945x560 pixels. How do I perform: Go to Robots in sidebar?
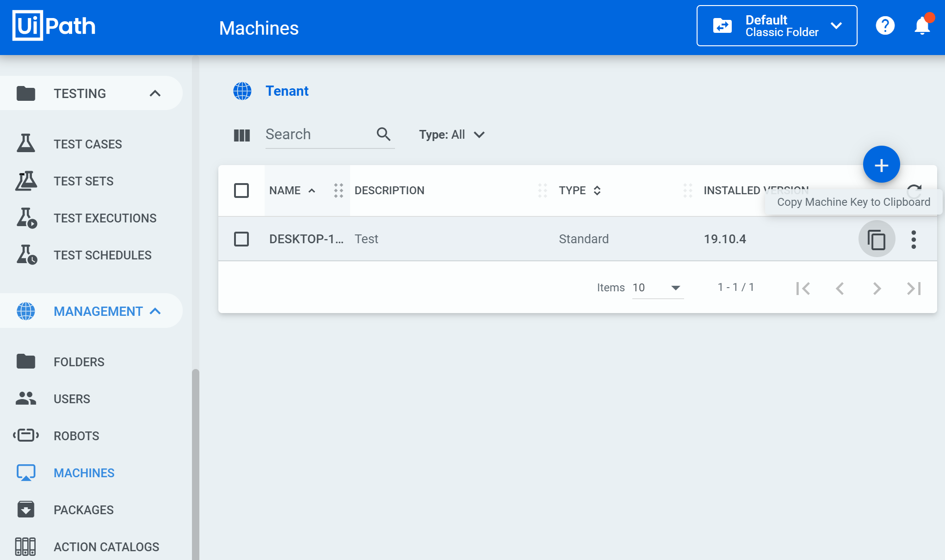click(x=76, y=436)
